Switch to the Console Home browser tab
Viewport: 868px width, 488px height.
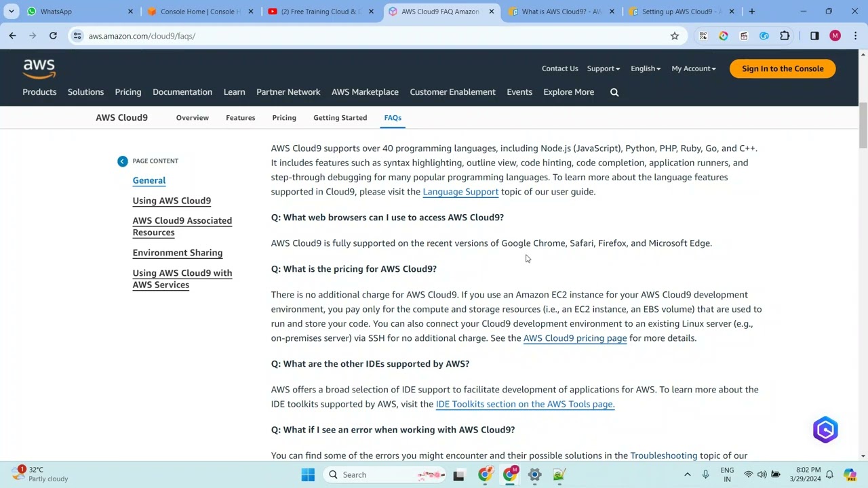(x=200, y=12)
